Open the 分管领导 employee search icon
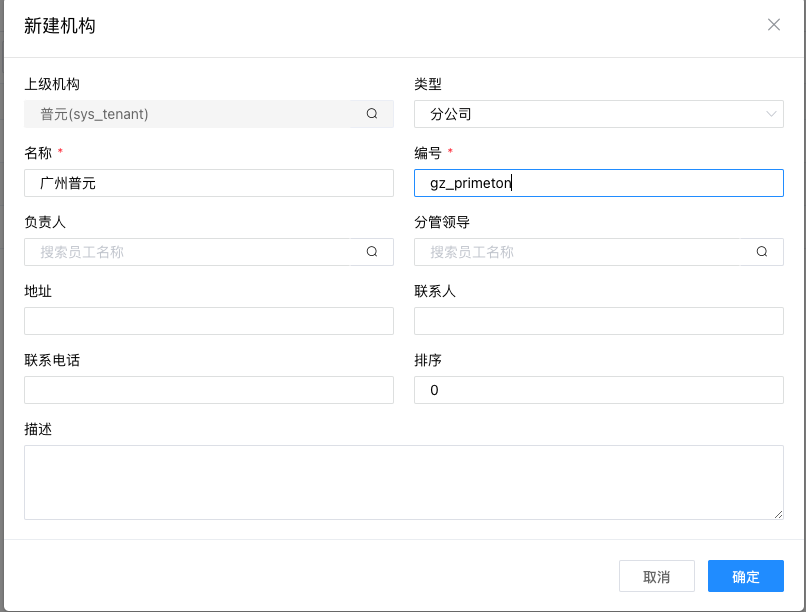 (x=762, y=251)
